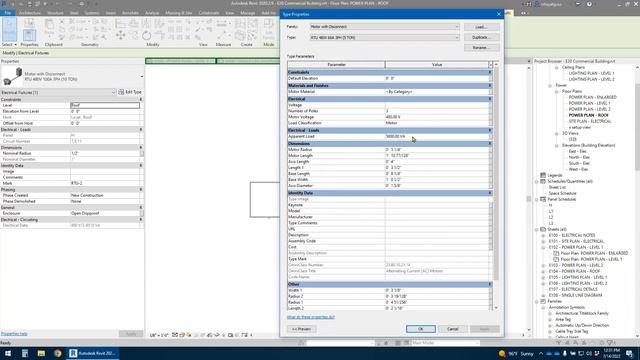640x360 pixels.
Task: Open the Windows Start menu
Action: point(8,353)
